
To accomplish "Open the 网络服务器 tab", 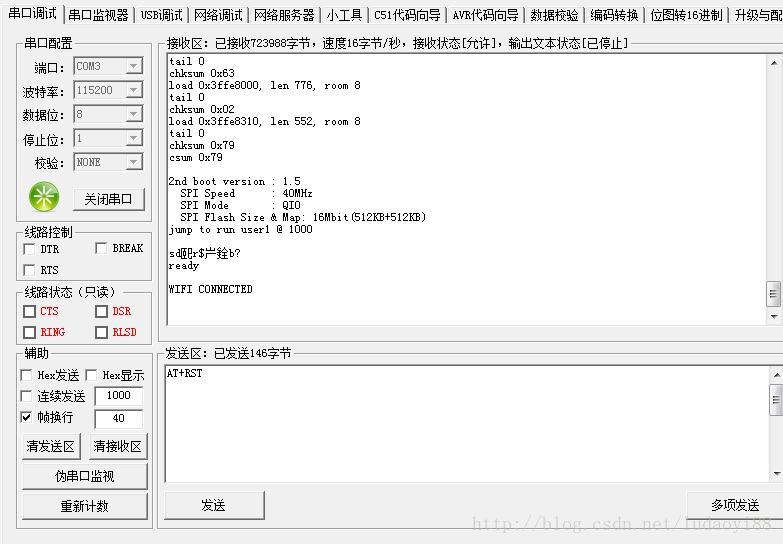I will pos(284,15).
